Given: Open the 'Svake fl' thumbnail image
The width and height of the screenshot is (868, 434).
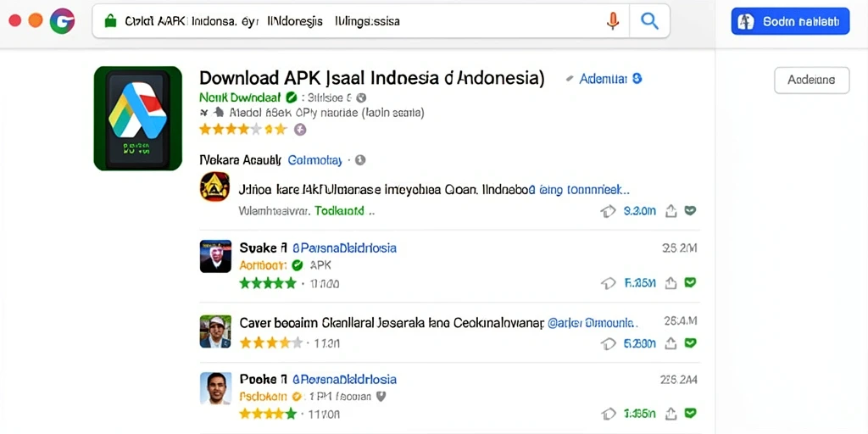Looking at the screenshot, I should [215, 256].
